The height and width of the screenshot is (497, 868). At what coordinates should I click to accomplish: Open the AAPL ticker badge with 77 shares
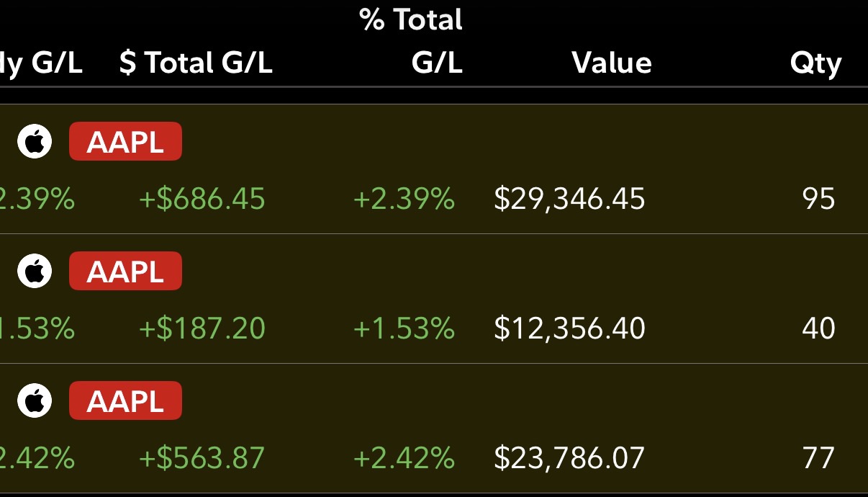(x=125, y=400)
